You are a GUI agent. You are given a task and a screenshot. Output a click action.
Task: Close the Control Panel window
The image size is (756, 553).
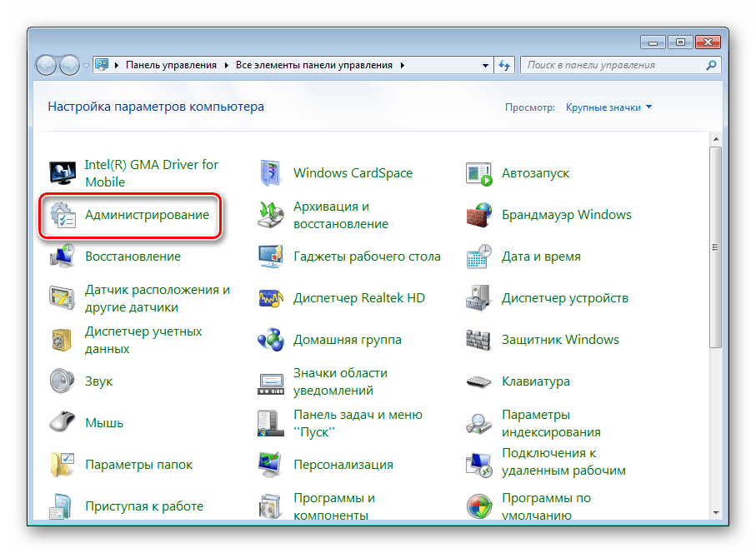click(708, 42)
